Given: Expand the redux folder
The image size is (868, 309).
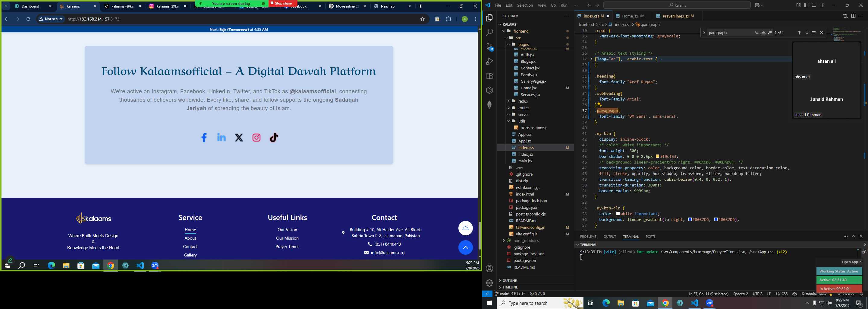Looking at the screenshot, I should (508, 101).
